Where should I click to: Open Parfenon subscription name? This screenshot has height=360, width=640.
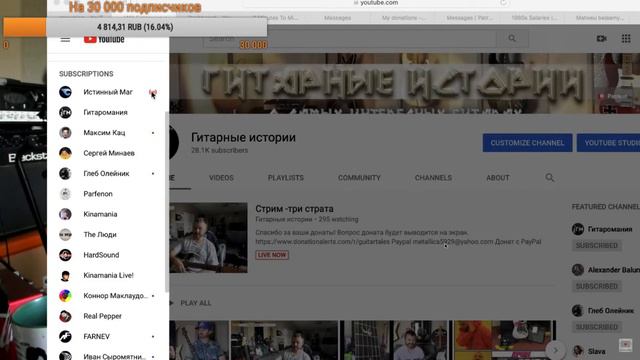coord(98,194)
